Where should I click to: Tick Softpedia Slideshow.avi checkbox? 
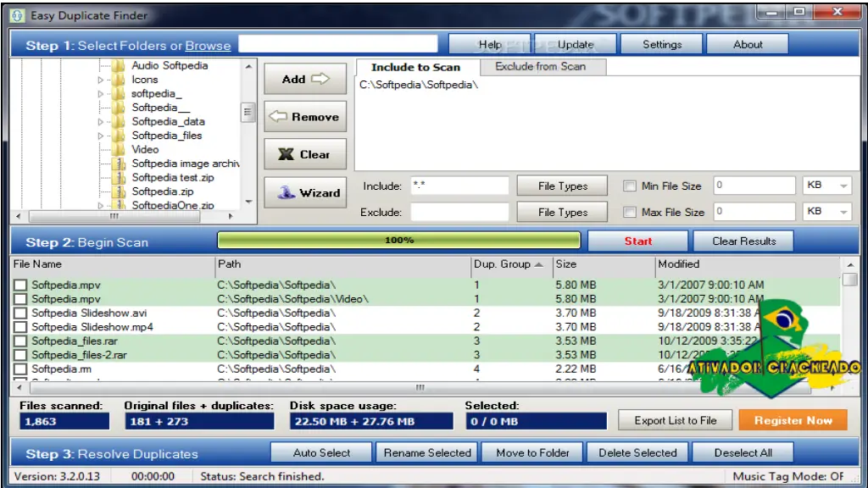pyautogui.click(x=20, y=313)
